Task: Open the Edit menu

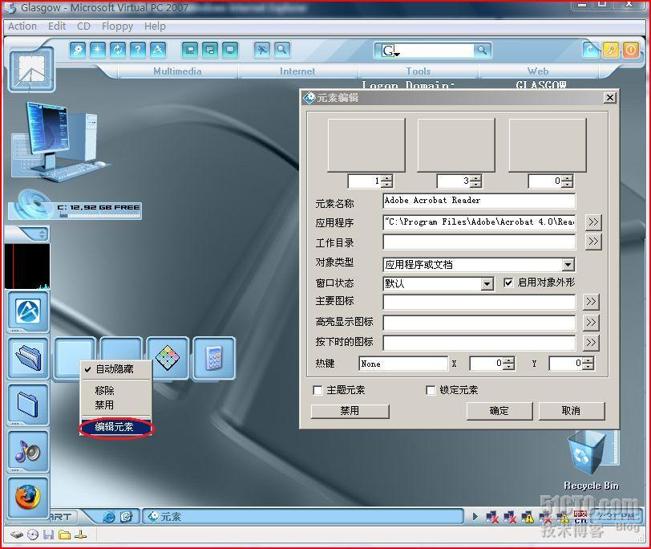Action: pyautogui.click(x=57, y=26)
